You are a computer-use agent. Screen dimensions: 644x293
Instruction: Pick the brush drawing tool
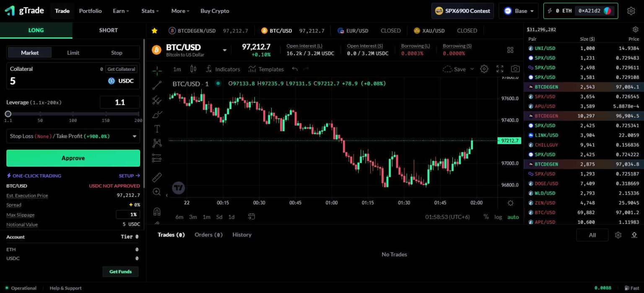(x=157, y=114)
